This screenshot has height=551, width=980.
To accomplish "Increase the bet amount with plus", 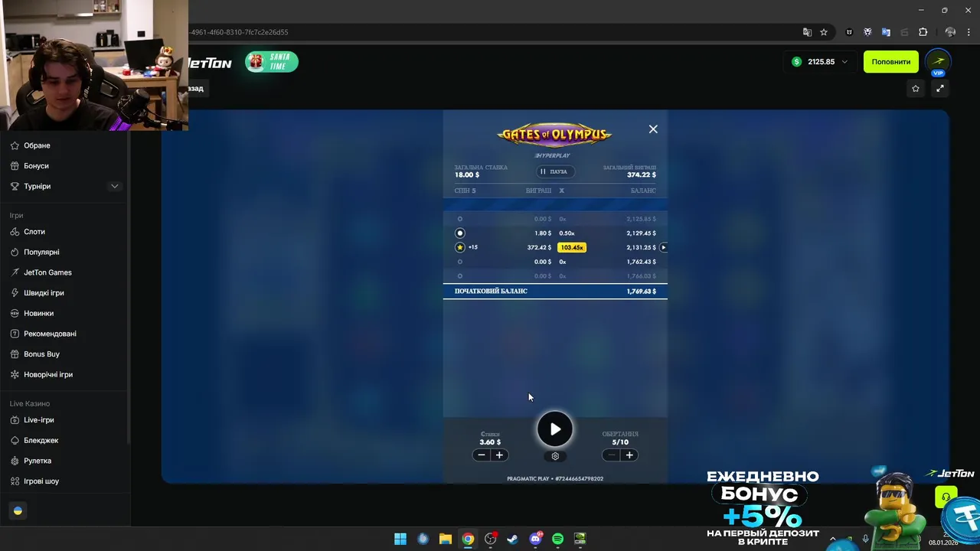I will (x=499, y=455).
